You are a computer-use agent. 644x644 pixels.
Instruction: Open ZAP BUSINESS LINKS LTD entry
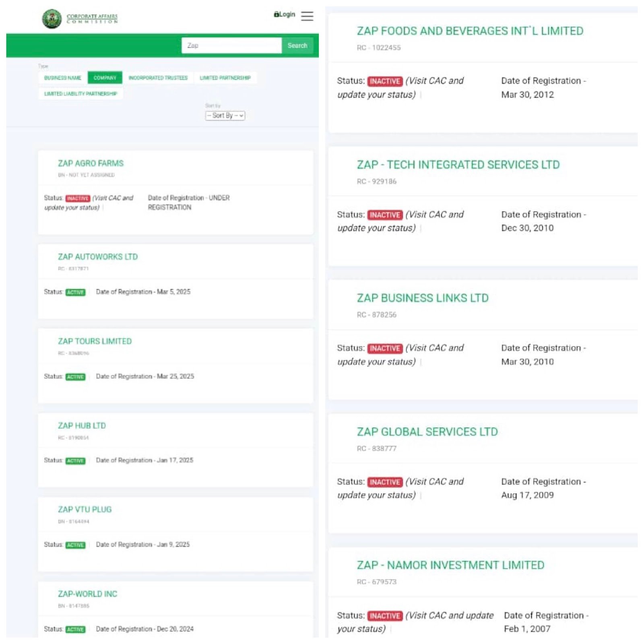(423, 298)
